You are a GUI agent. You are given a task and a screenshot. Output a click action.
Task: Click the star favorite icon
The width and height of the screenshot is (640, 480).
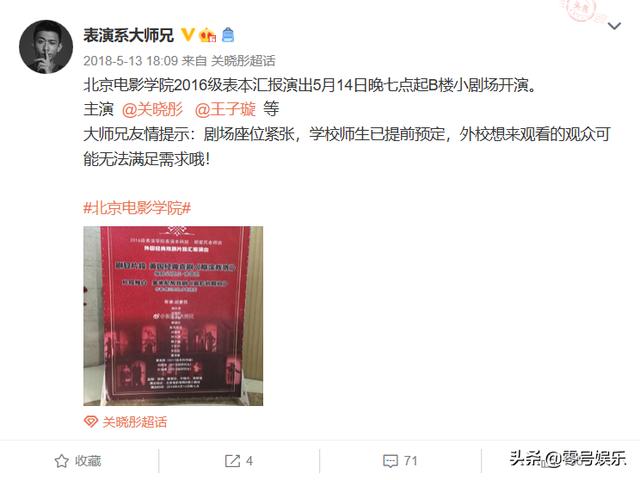click(62, 461)
